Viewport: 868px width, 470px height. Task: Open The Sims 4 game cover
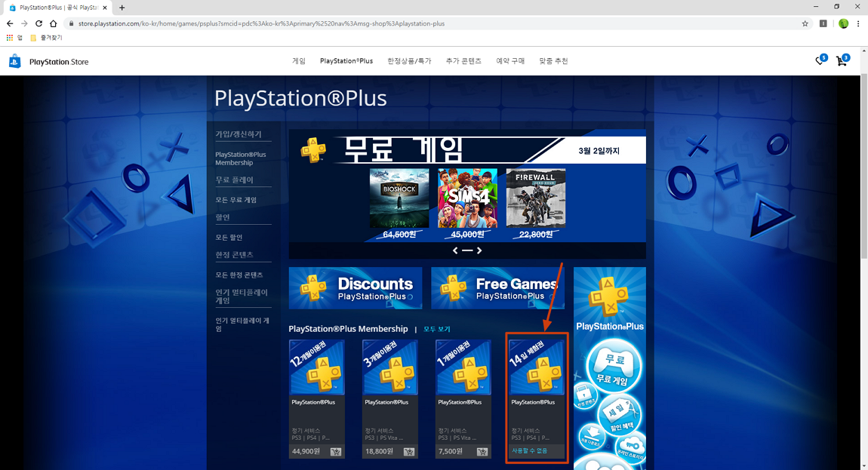[468, 198]
